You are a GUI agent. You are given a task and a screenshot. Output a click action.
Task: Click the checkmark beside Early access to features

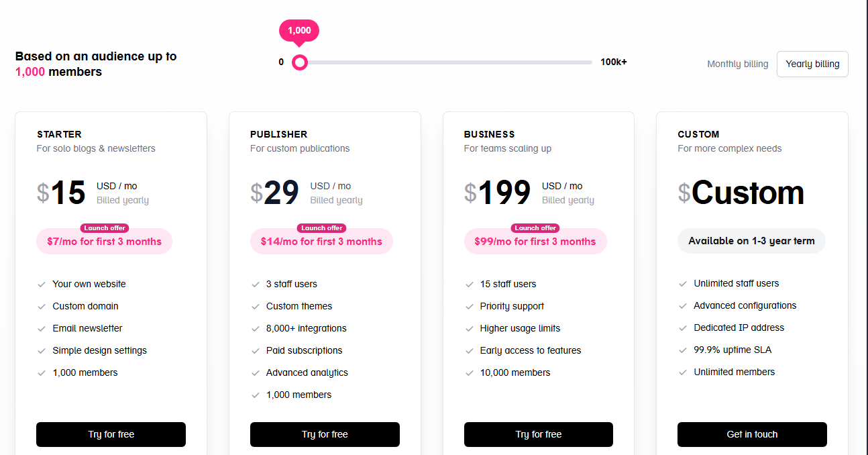(469, 350)
